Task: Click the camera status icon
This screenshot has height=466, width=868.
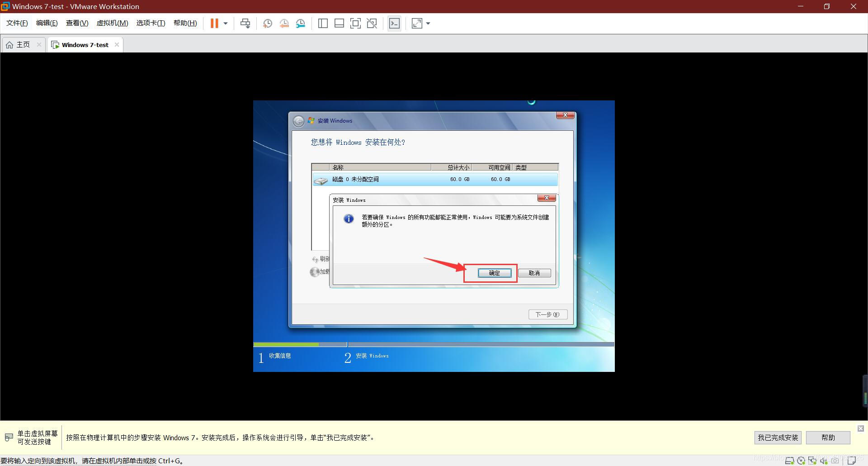Action: tap(835, 461)
